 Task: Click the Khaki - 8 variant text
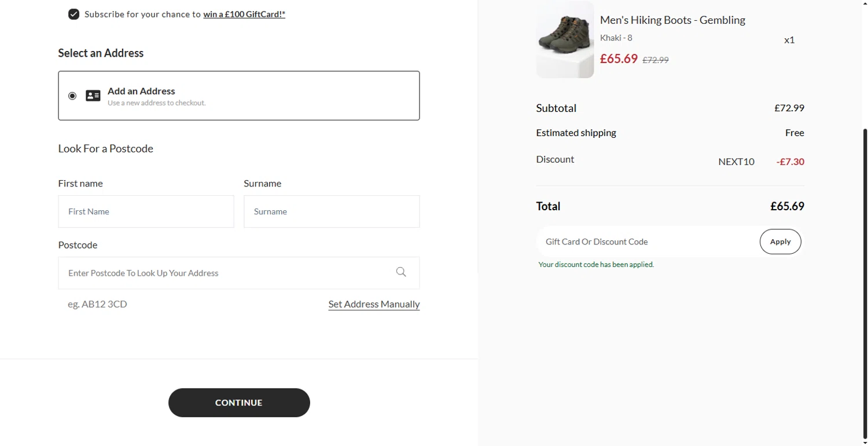(x=616, y=38)
